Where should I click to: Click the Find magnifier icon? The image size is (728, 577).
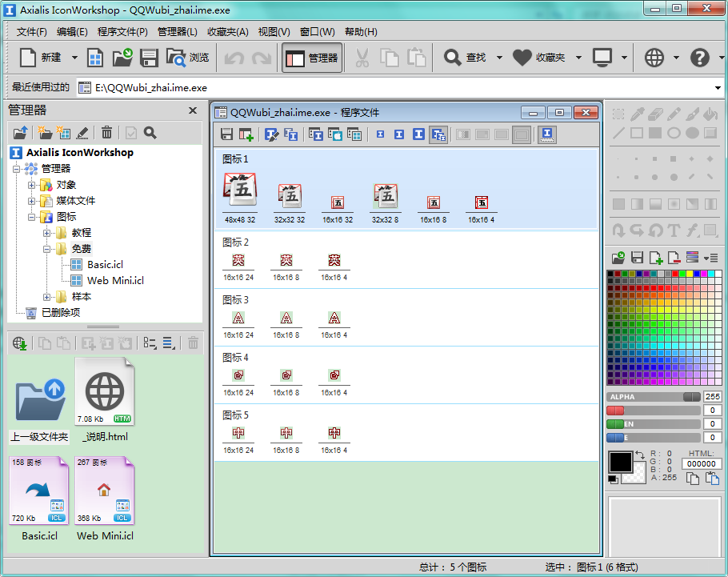coord(452,58)
